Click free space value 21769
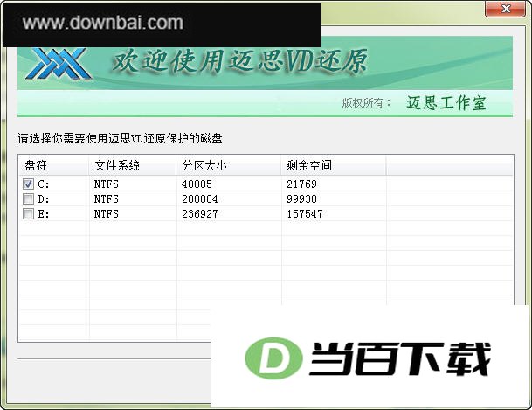 301,184
